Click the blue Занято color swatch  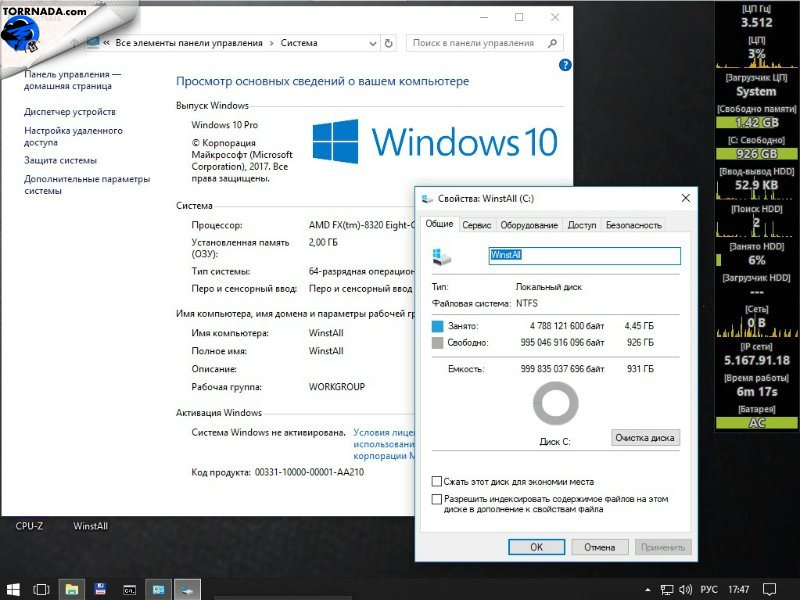pos(437,326)
